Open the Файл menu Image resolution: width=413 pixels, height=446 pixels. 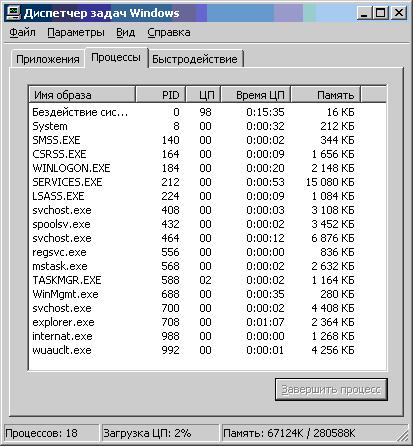(x=22, y=33)
